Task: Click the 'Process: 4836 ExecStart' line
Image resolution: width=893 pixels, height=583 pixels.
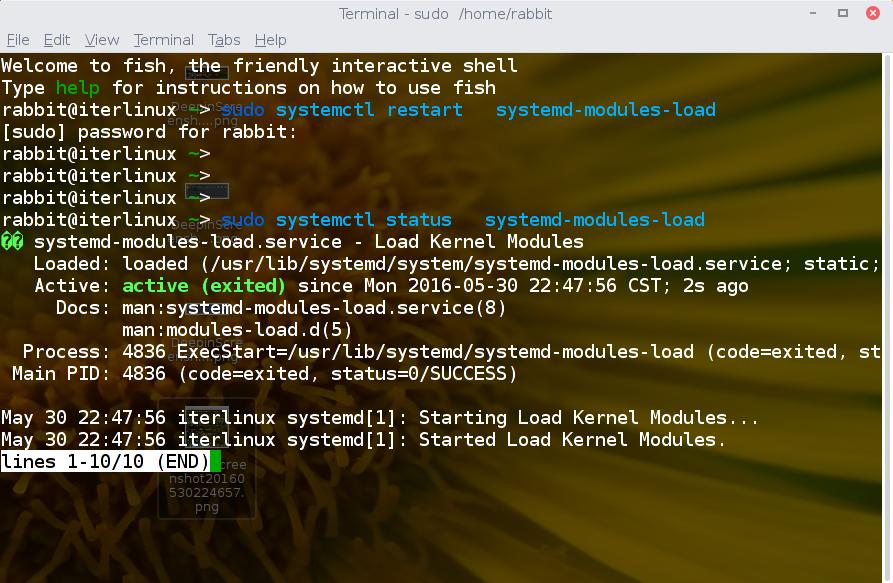Action: point(452,352)
